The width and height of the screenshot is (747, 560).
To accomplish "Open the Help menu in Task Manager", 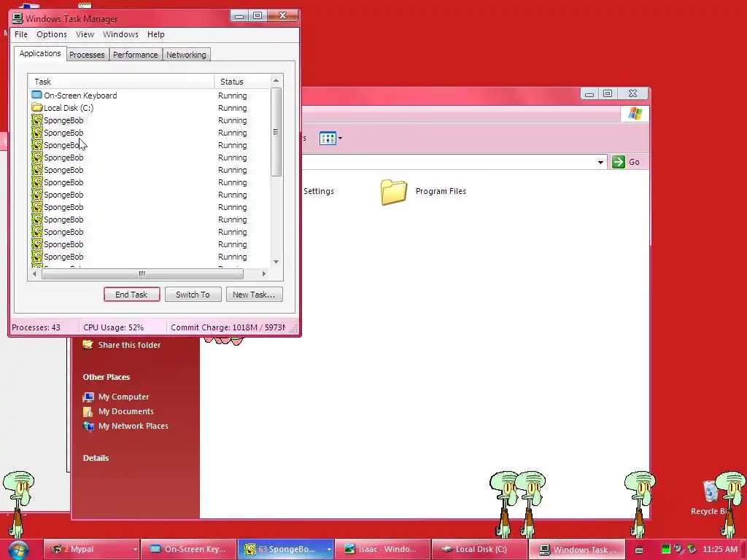I will tap(156, 34).
